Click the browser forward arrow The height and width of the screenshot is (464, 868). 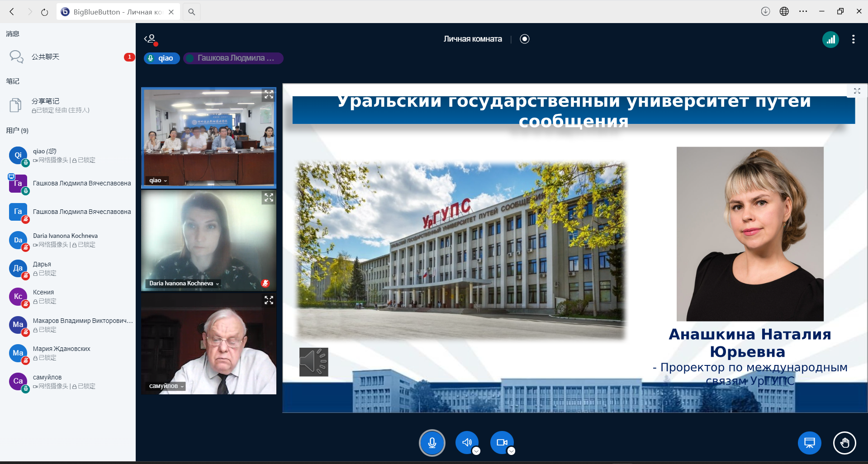tap(29, 12)
